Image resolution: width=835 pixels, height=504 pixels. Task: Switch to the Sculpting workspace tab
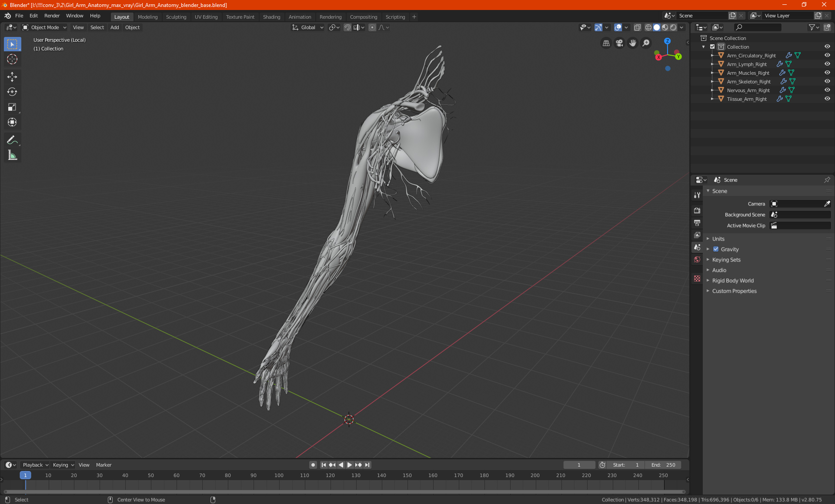click(x=176, y=17)
